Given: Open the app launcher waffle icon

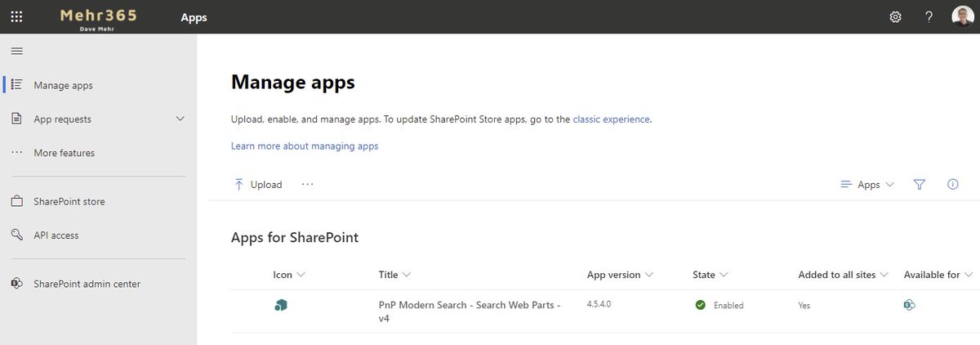Looking at the screenshot, I should pos(16,16).
